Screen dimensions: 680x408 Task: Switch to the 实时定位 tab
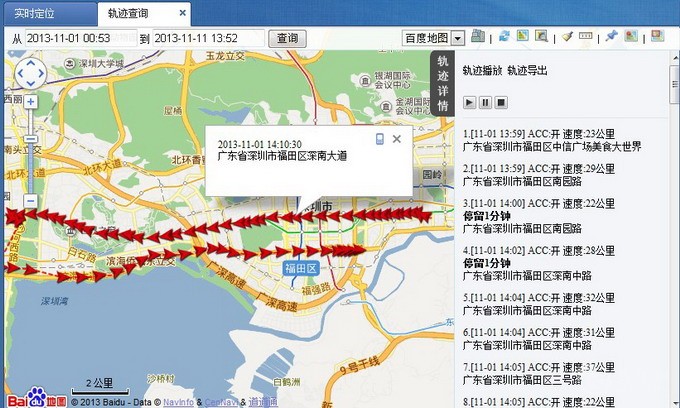(37, 14)
